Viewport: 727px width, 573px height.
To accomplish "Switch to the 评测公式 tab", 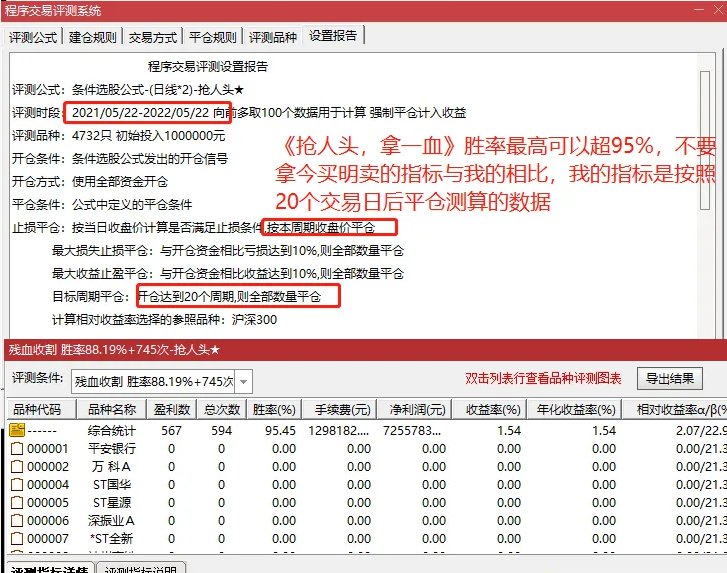I will pyautogui.click(x=34, y=37).
